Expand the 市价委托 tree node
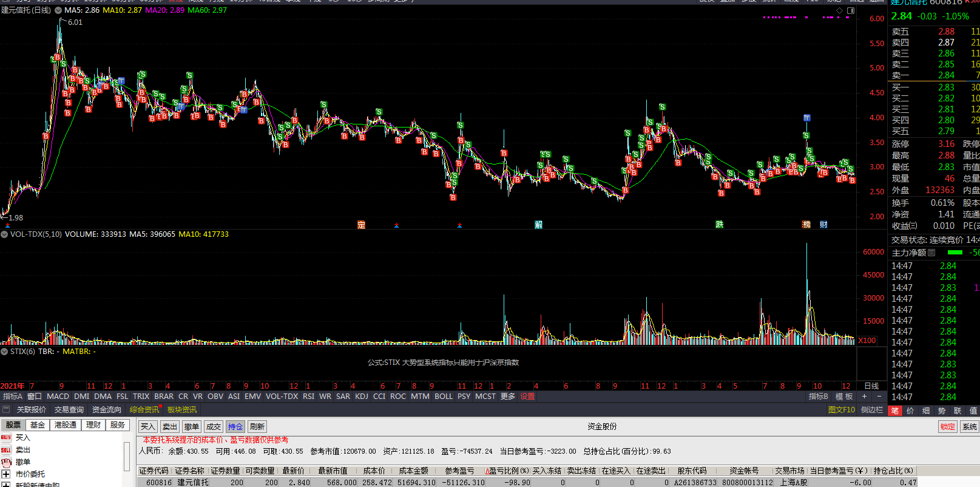 tap(6, 474)
